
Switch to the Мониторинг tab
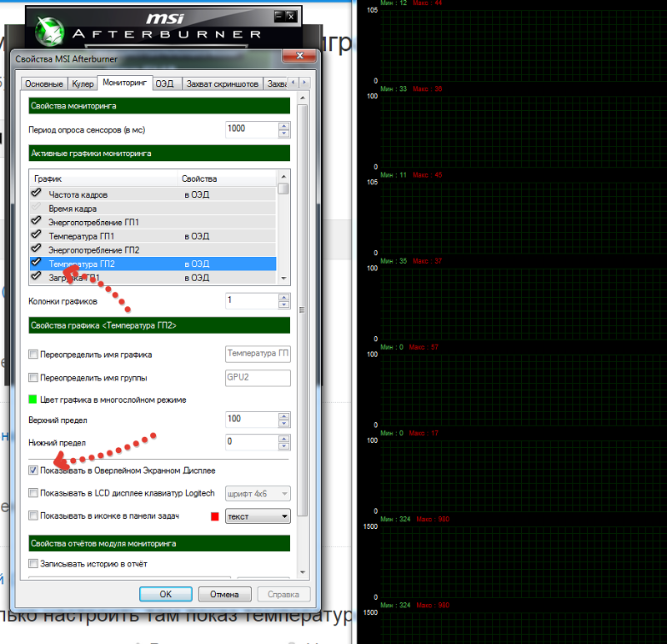[x=124, y=83]
